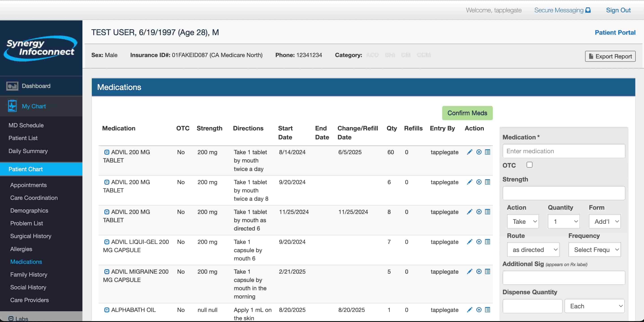Click the My Chart icon

click(x=12, y=106)
